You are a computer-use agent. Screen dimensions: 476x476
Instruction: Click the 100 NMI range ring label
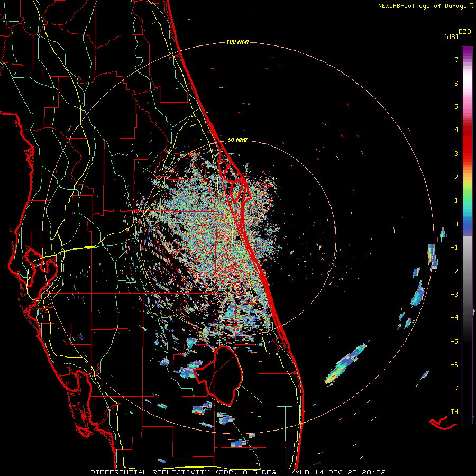pos(237,42)
